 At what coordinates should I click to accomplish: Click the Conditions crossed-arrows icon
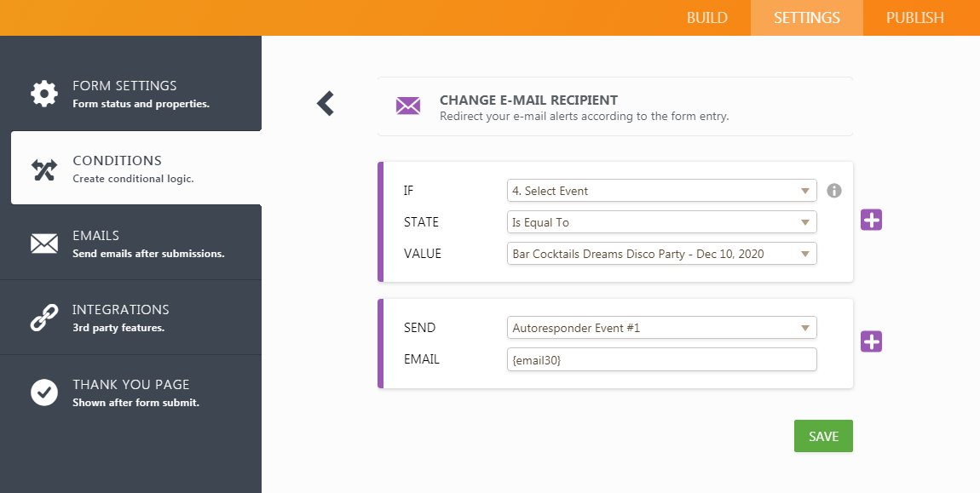43,169
